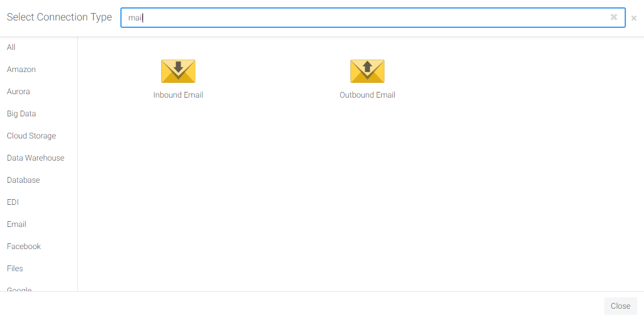Filter by Cloud Storage category
The height and width of the screenshot is (320, 644).
[31, 136]
